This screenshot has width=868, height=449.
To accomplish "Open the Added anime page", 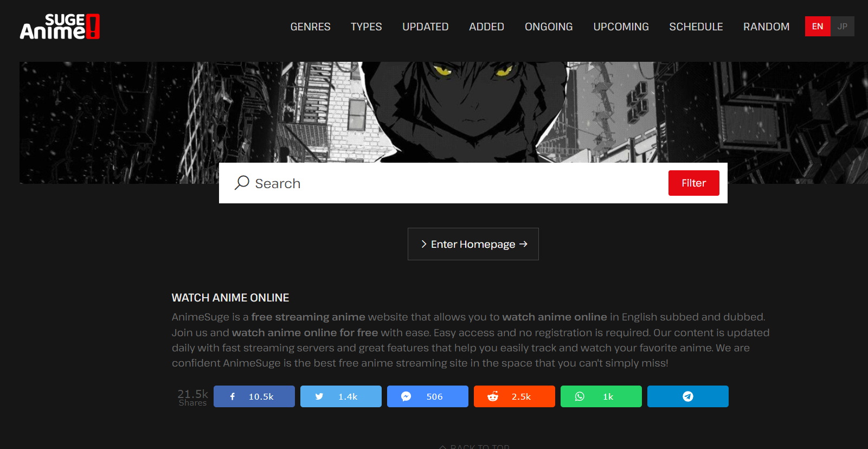I will (x=486, y=27).
